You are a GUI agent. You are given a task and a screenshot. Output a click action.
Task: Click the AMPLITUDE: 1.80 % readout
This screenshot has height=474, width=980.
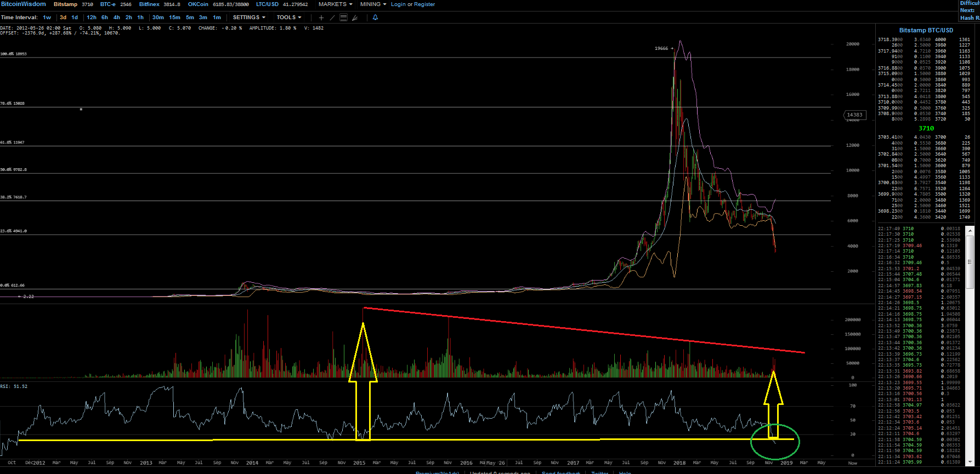coord(273,28)
